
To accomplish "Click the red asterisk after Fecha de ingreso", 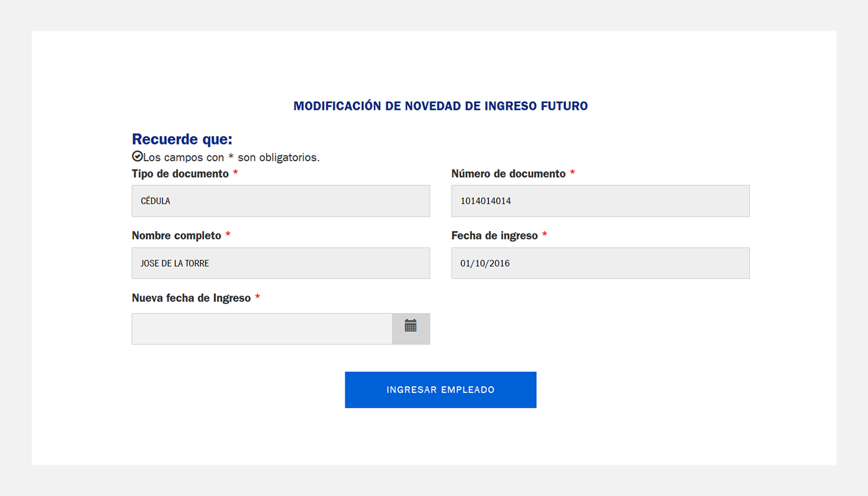I will point(544,235).
